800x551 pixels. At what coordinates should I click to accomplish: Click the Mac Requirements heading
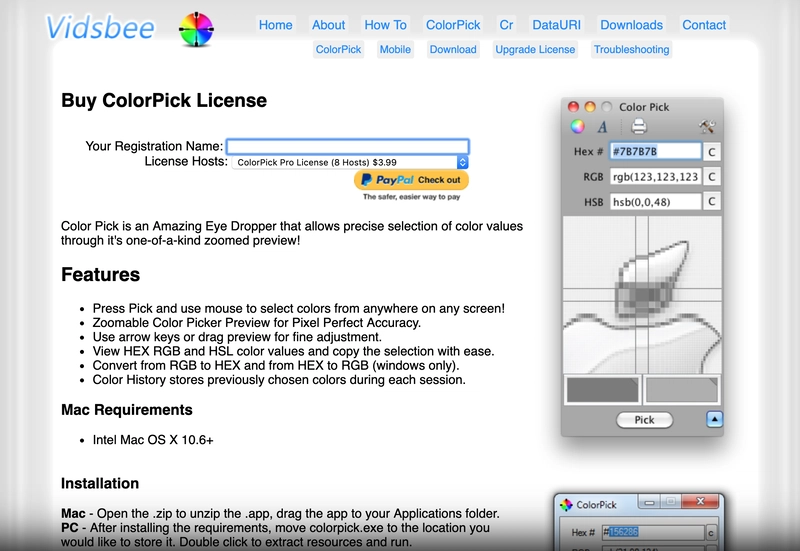pos(127,410)
